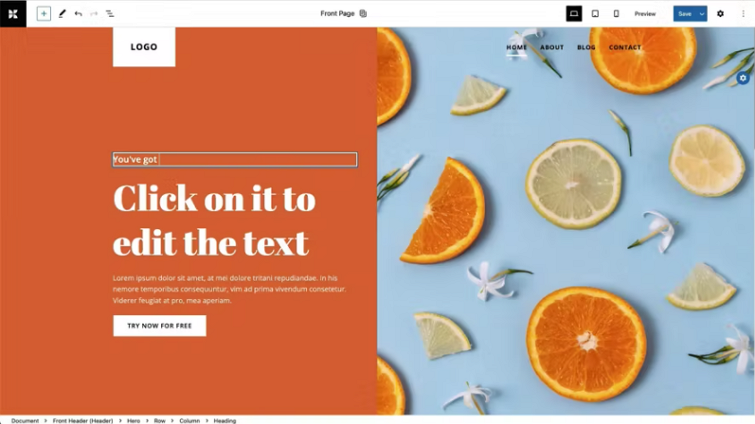This screenshot has height=424, width=755.
Task: Open the Front Page title selector
Action: (x=338, y=13)
